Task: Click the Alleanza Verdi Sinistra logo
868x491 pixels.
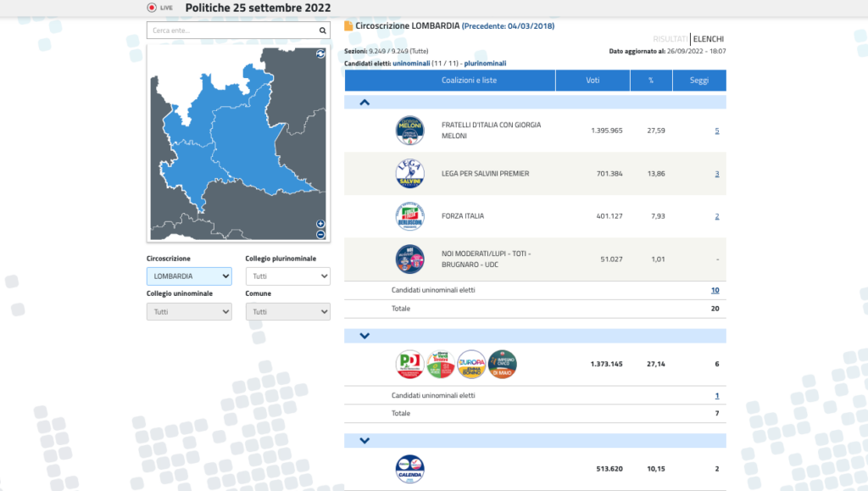Action: tap(441, 365)
